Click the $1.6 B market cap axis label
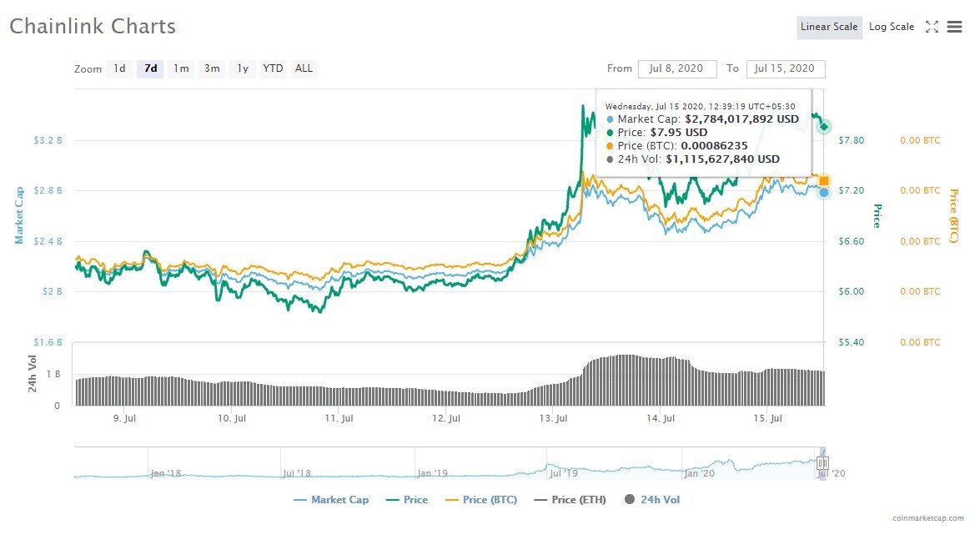The width and height of the screenshot is (980, 545). 48,342
